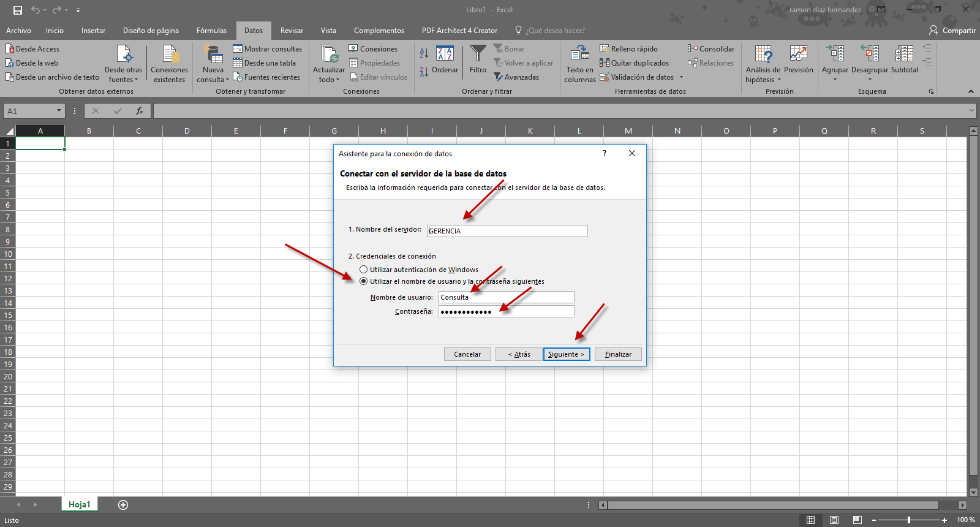Select column D header

tap(187, 131)
